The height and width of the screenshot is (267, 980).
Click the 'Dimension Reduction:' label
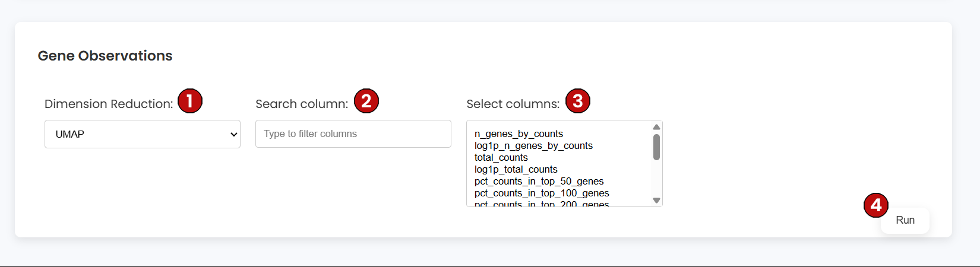click(109, 104)
